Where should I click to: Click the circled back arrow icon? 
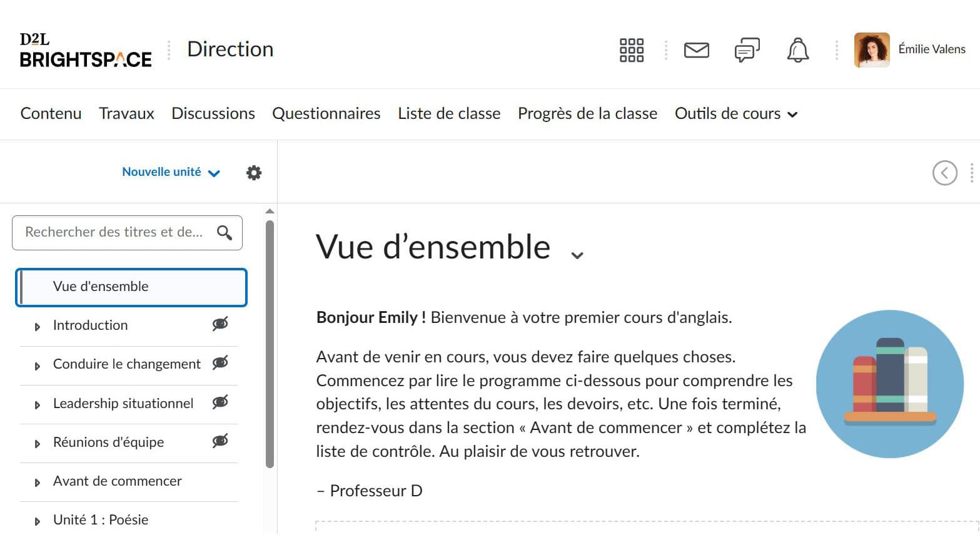point(944,173)
